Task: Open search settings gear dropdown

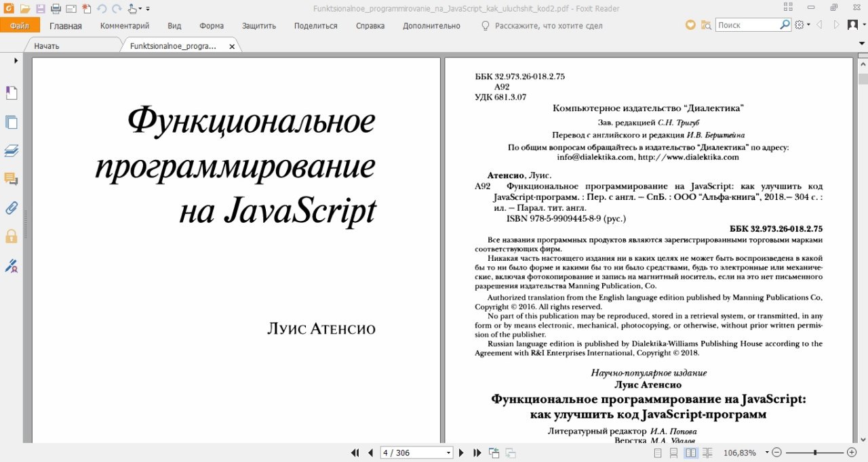Action: pos(802,25)
